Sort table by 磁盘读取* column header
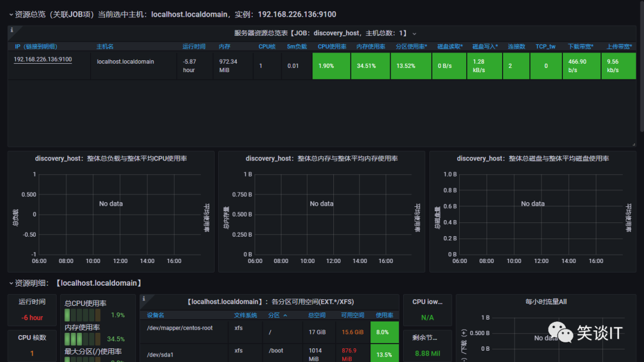This screenshot has width=644, height=362. [450, 47]
